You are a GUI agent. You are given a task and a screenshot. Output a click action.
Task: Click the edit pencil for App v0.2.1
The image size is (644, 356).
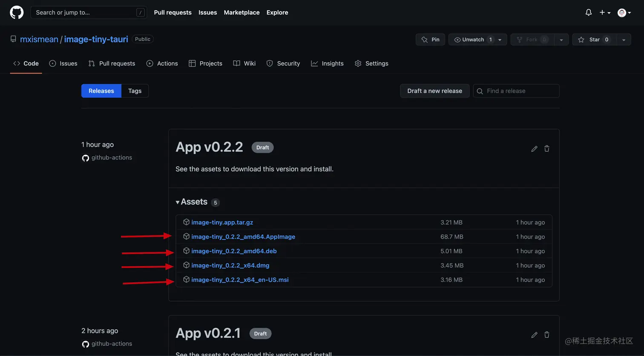tap(534, 335)
